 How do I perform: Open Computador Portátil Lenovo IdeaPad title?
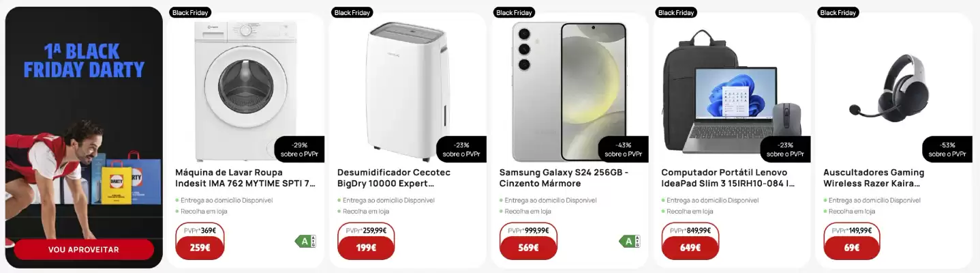point(728,178)
